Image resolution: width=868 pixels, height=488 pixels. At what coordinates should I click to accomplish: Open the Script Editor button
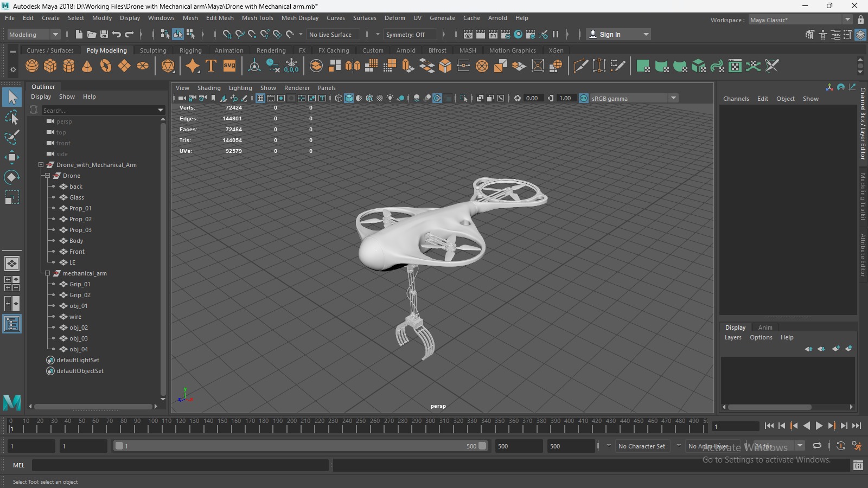[858, 465]
